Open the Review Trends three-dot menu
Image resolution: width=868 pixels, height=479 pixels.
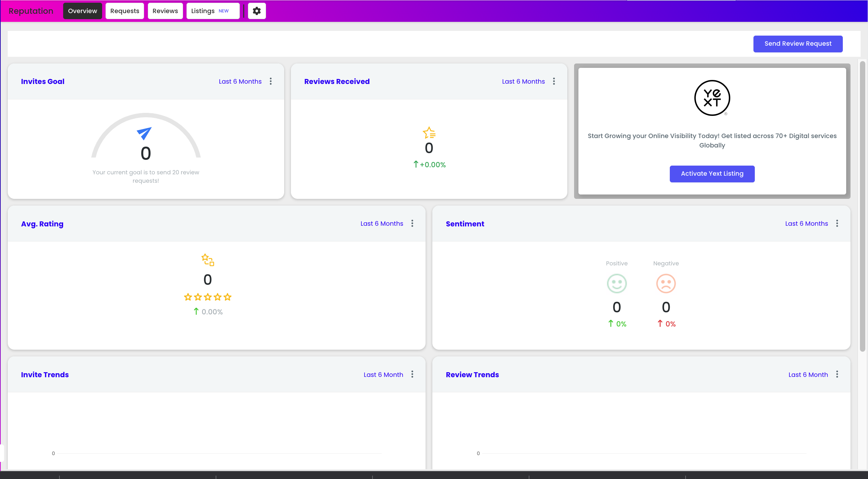coord(837,374)
